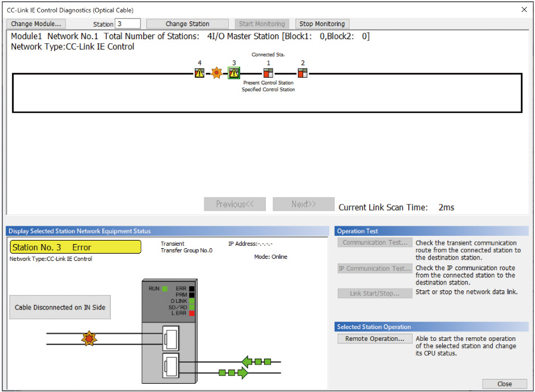The width and height of the screenshot is (535, 392).
Task: Select the station 4 warning icon
Action: 200,72
